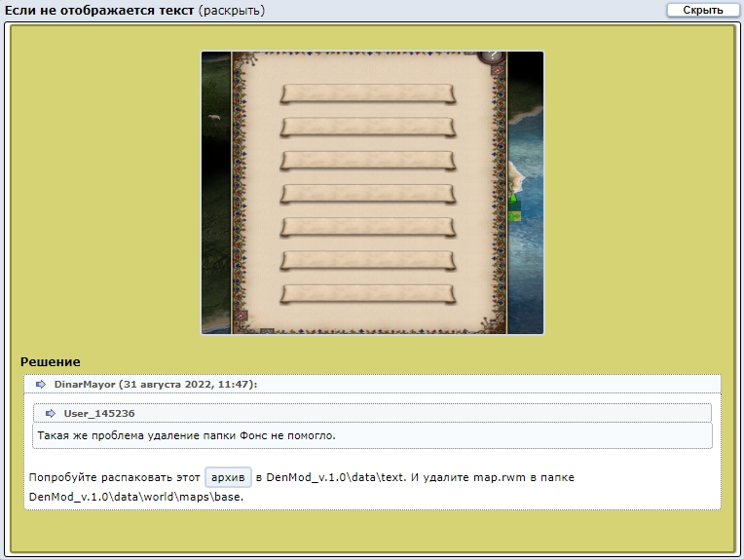Screen dimensions: 744x560
Task: Open the DinarMayor quote header
Action: (x=372, y=384)
